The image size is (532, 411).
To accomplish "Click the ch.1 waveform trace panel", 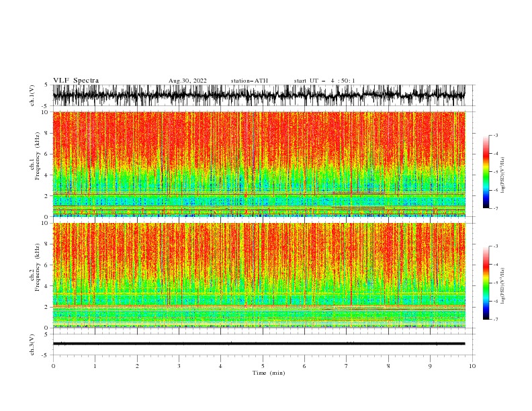I will [259, 95].
